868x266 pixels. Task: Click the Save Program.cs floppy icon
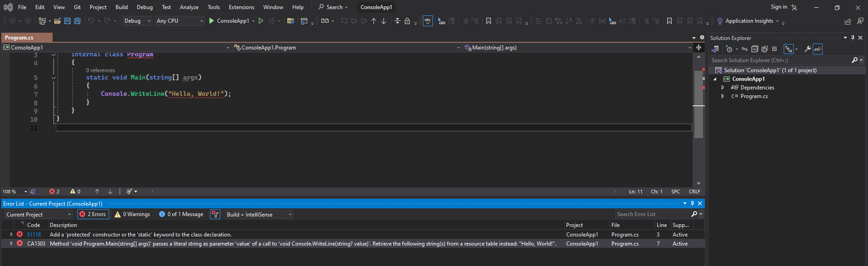point(68,21)
